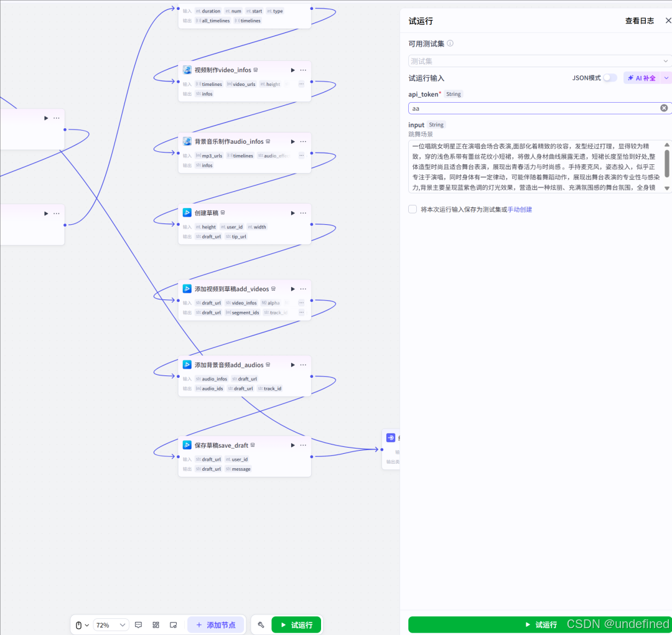Expand hidden inputs of 添加视频到草稿add_videos node

pos(301,303)
